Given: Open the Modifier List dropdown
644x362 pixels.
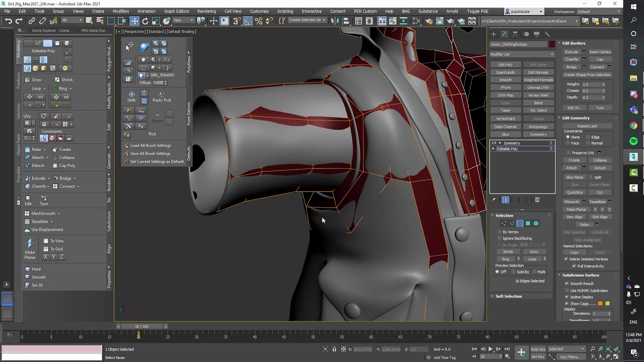Looking at the screenshot, I should (x=522, y=54).
